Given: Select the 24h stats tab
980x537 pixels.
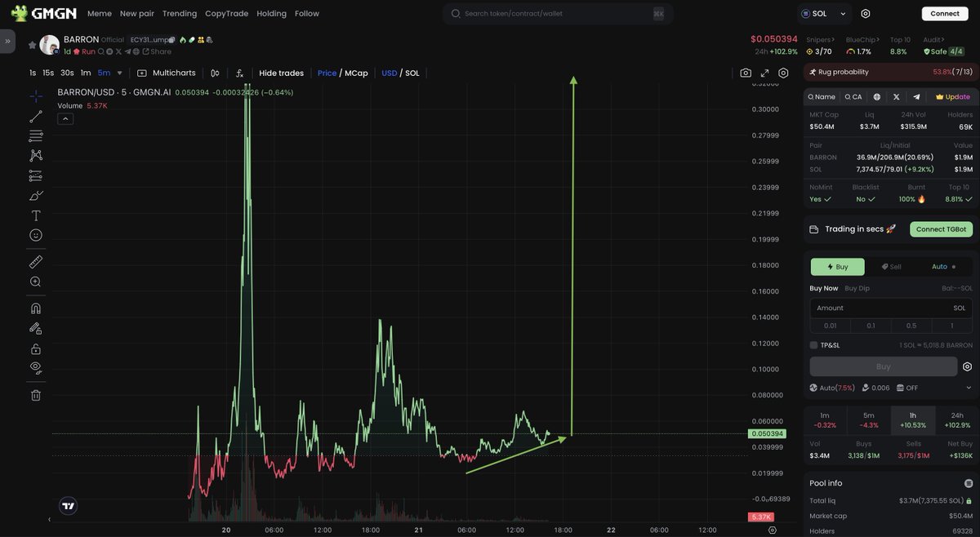Looking at the screenshot, I should pyautogui.click(x=956, y=419).
